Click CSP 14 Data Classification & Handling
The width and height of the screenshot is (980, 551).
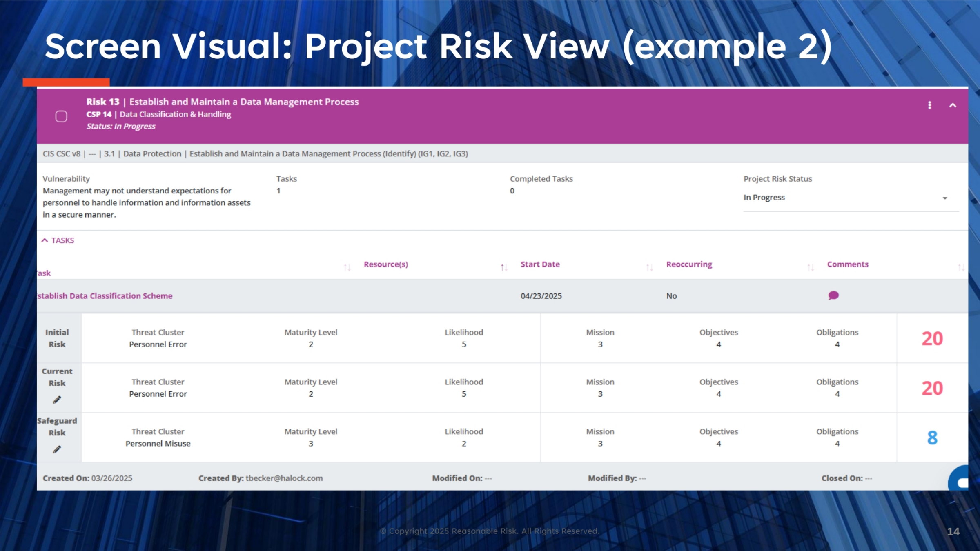158,115
